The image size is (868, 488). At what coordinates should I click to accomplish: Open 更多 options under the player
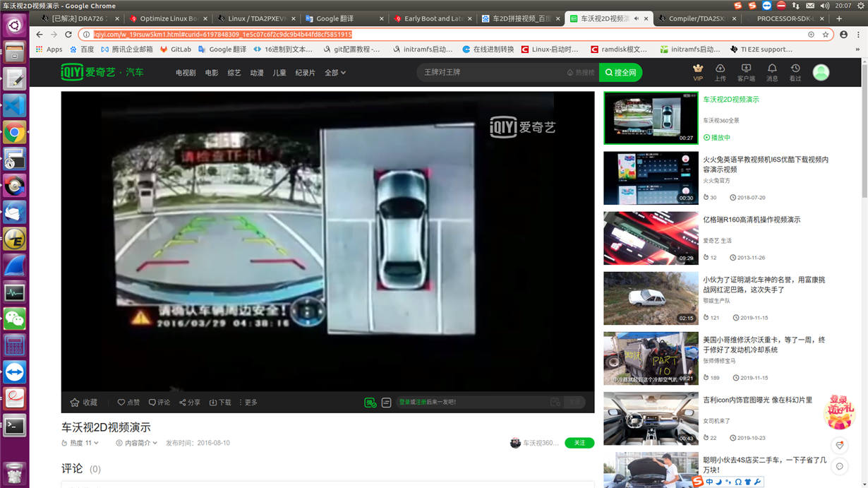click(x=248, y=403)
